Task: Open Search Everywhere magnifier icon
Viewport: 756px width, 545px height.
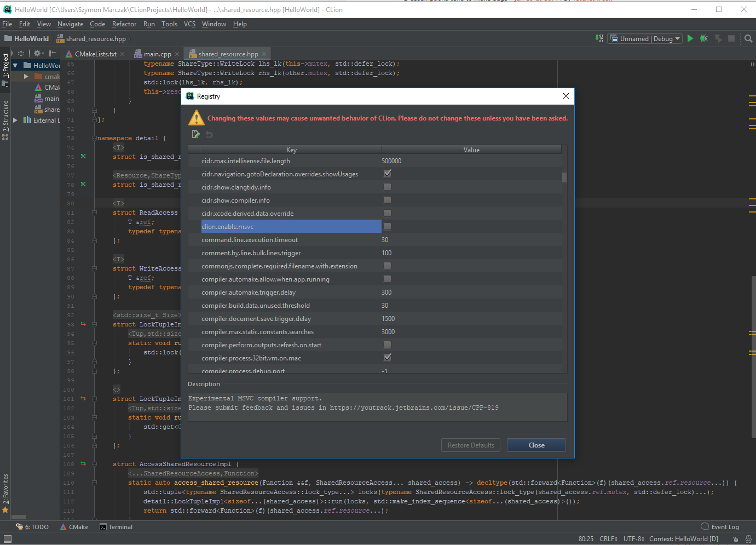Action: coord(748,38)
